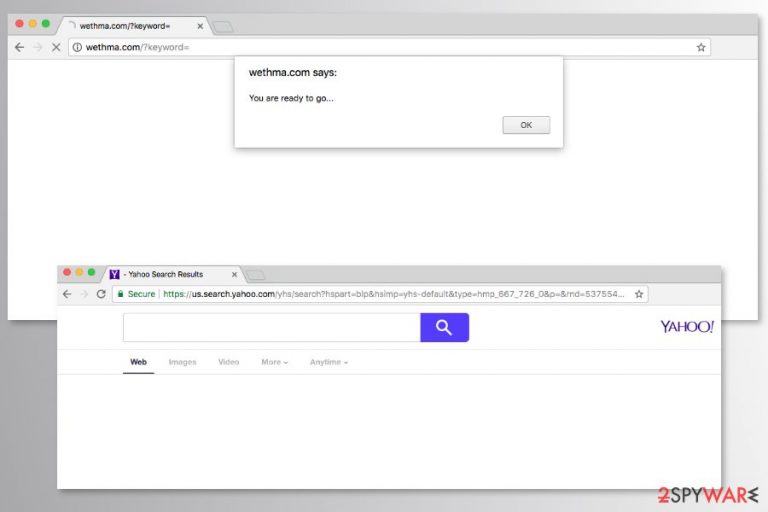This screenshot has width=768, height=512.
Task: Expand the More dropdown
Action: tap(274, 362)
